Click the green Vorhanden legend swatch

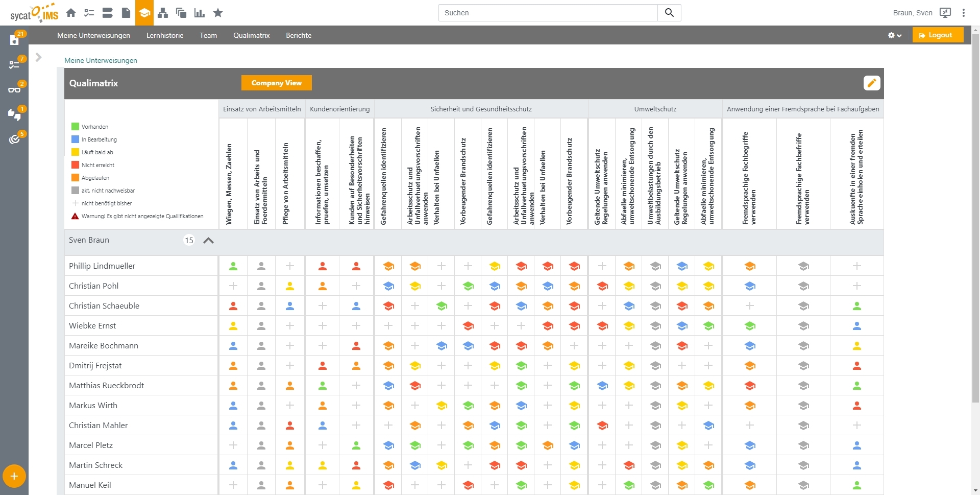click(x=75, y=127)
